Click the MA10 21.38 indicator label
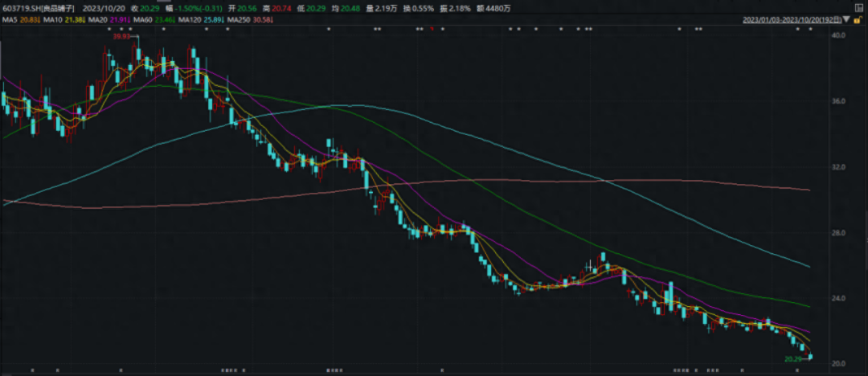Image resolution: width=868 pixels, height=376 pixels. (64, 20)
